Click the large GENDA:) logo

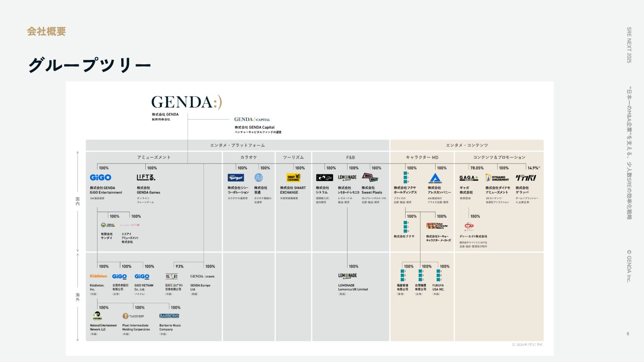point(186,102)
